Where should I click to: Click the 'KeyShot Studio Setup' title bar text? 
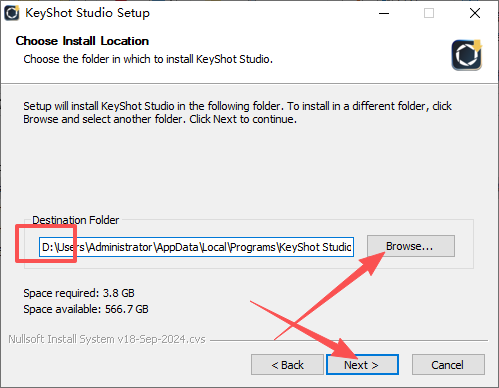tap(88, 13)
